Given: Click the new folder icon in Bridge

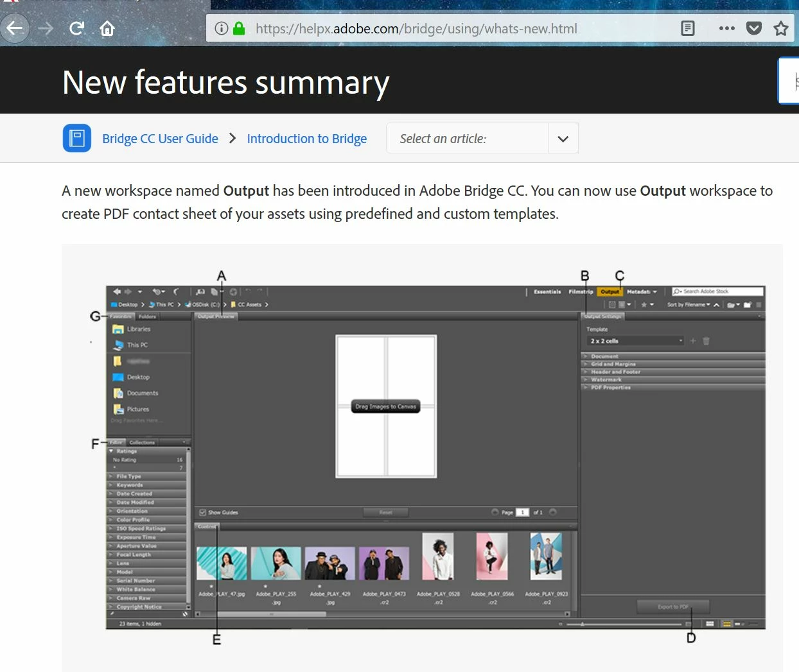Looking at the screenshot, I should coord(748,305).
